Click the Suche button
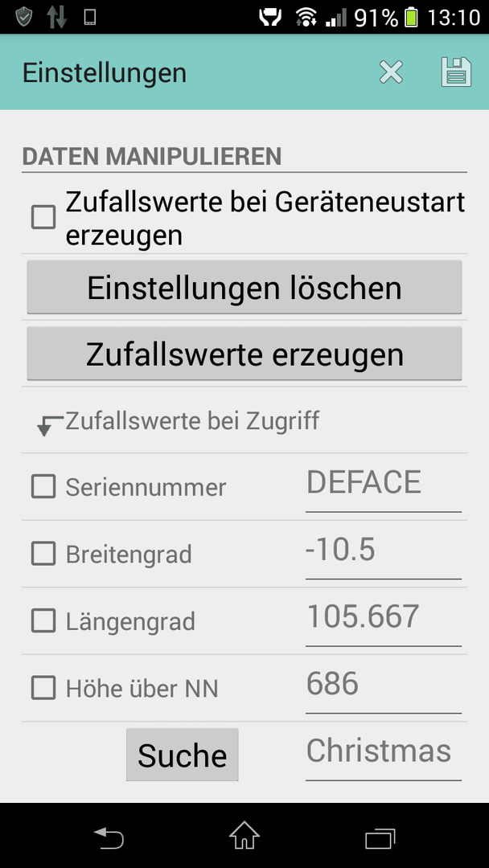The image size is (489, 868). coord(183,755)
